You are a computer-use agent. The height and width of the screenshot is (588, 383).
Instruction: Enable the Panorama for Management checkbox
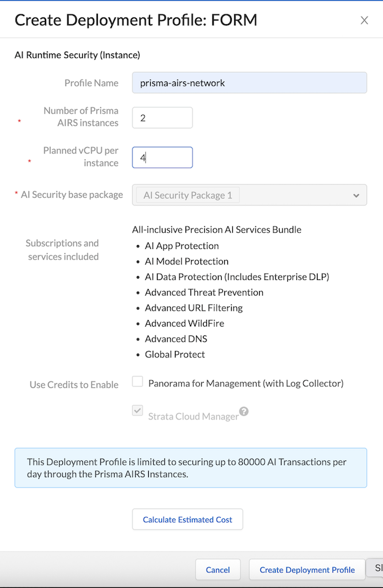(138, 382)
